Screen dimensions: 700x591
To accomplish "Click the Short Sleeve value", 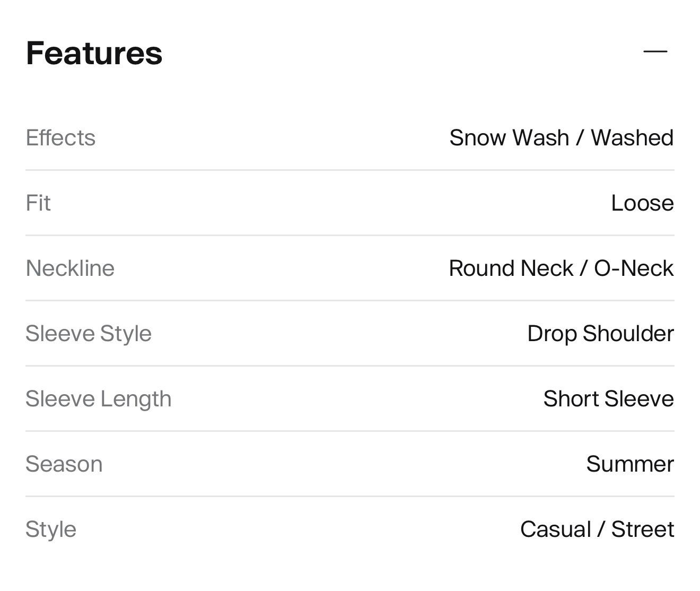I will [608, 399].
